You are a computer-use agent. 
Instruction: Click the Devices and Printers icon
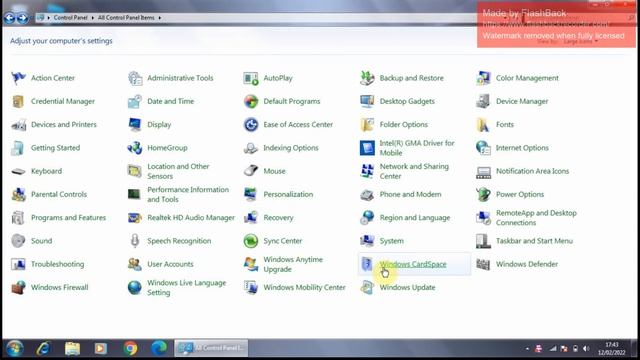point(18,124)
